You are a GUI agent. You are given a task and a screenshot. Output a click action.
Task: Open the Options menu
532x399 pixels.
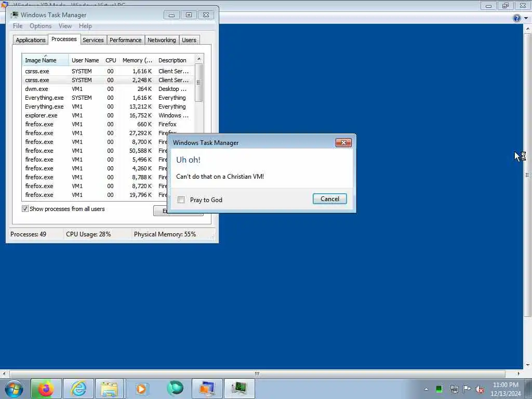pos(41,26)
